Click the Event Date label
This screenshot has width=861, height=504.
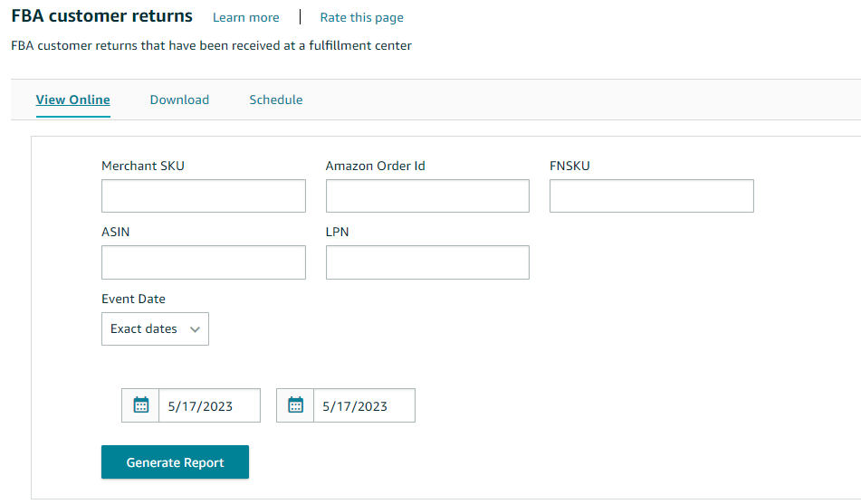coord(133,299)
